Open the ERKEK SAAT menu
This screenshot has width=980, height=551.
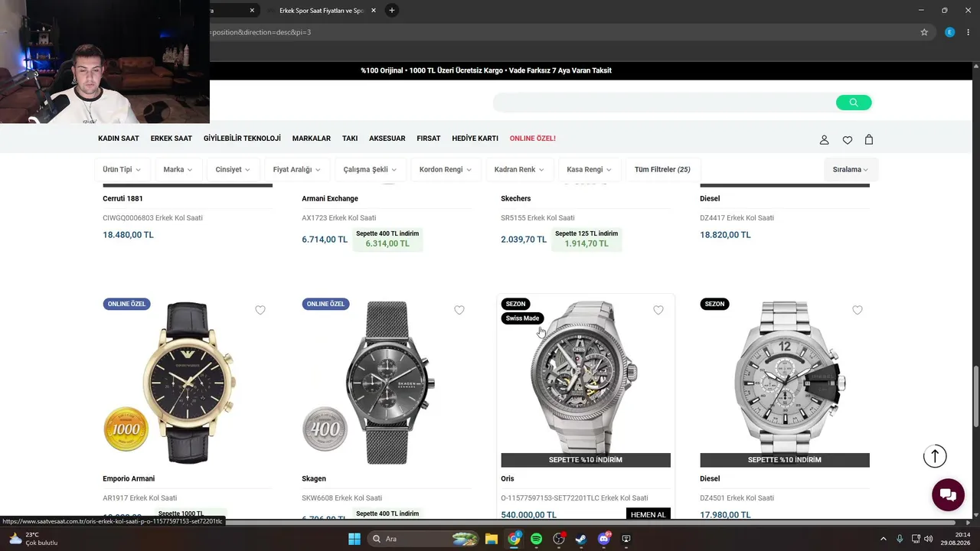[x=171, y=139]
